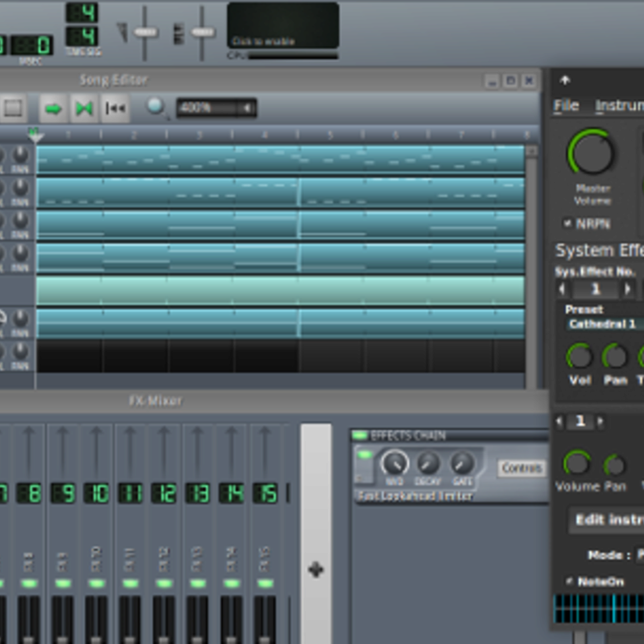The height and width of the screenshot is (644, 644).
Task: Click the skip-to-start timeline button
Action: (x=115, y=109)
